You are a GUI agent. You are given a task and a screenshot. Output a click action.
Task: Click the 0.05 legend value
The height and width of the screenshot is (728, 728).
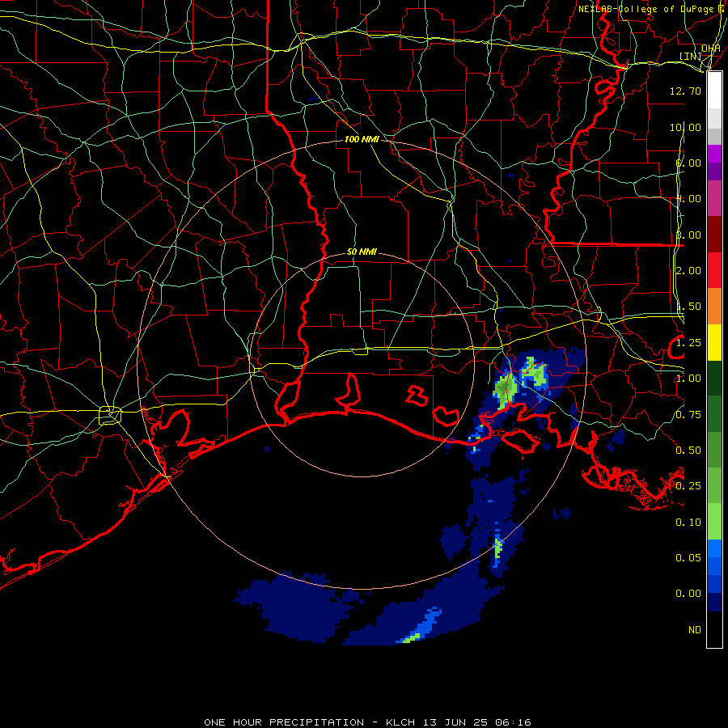point(688,558)
